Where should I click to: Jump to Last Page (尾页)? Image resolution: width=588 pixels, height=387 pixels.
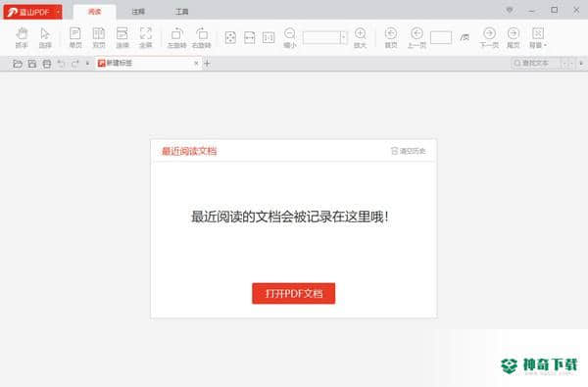tap(513, 37)
